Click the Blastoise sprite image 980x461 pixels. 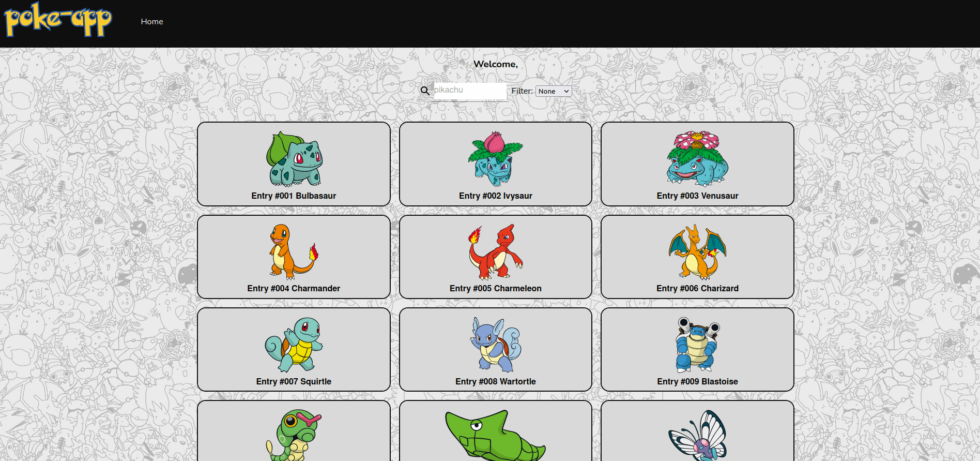click(698, 345)
